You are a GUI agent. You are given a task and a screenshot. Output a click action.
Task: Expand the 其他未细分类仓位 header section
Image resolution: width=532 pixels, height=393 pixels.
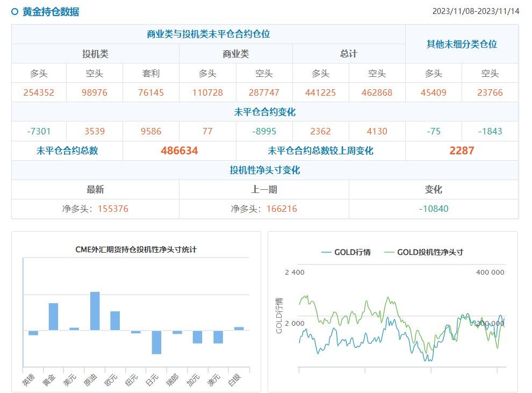tap(462, 45)
